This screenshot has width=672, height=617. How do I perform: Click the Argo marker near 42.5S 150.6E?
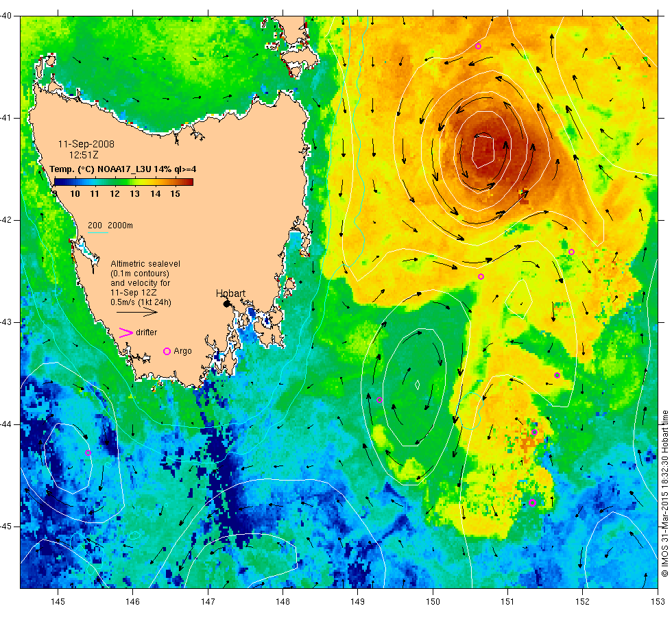[x=481, y=277]
